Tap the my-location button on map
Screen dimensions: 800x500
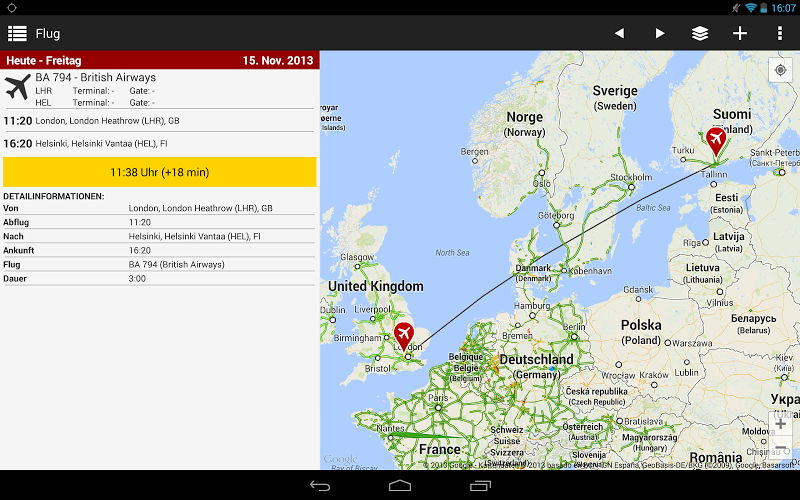[780, 70]
